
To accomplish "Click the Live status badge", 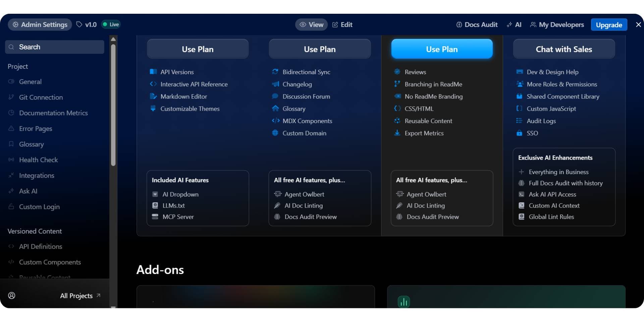I will [111, 24].
